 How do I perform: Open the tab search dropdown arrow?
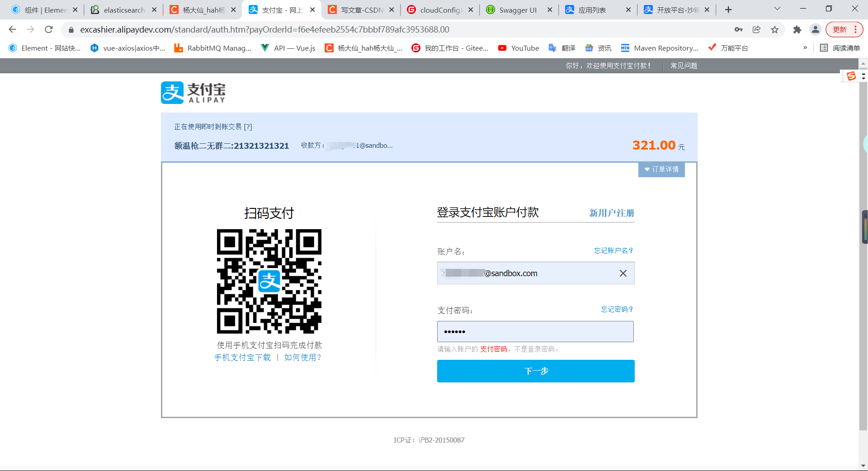(777, 9)
